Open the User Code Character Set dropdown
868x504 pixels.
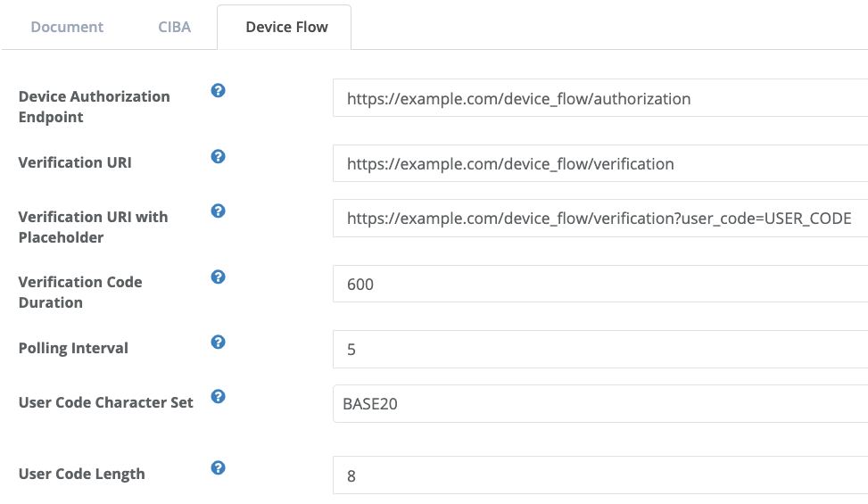[x=600, y=404]
